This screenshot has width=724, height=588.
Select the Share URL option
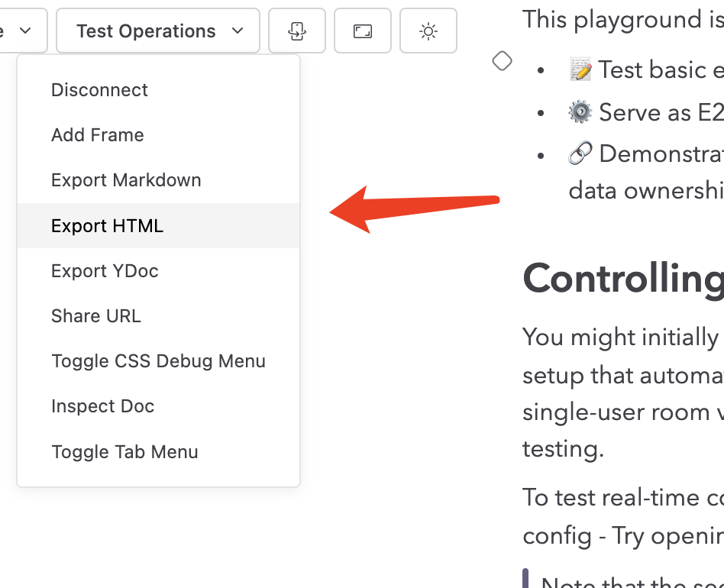(x=158, y=316)
